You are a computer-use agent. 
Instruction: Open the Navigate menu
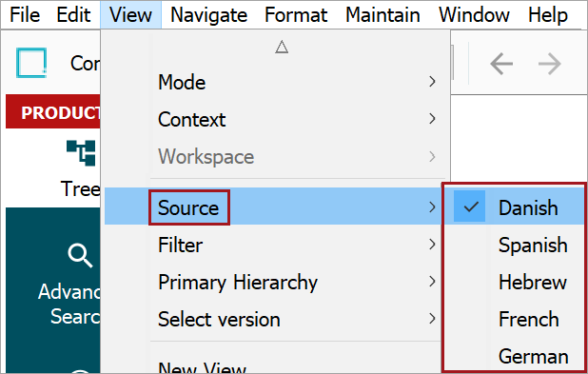pos(209,15)
